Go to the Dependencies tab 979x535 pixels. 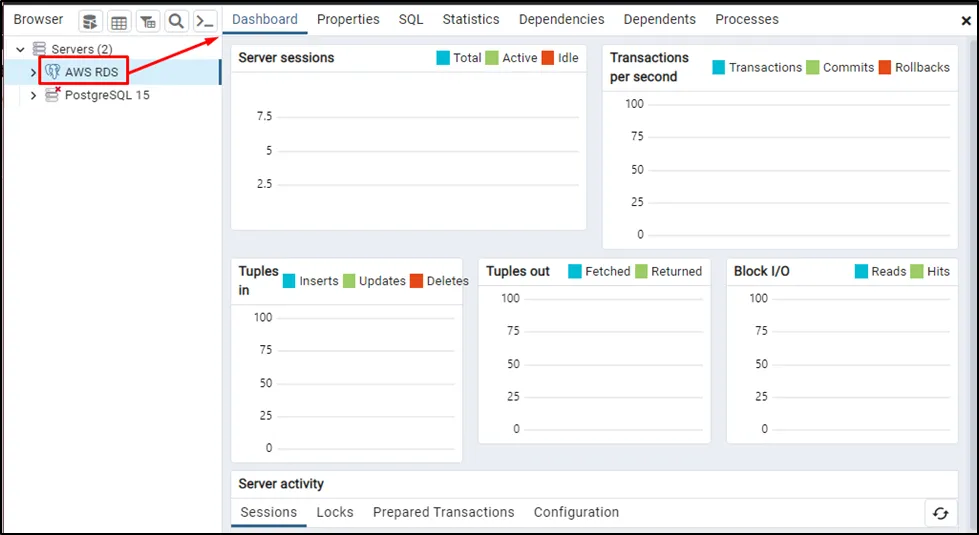pyautogui.click(x=561, y=19)
